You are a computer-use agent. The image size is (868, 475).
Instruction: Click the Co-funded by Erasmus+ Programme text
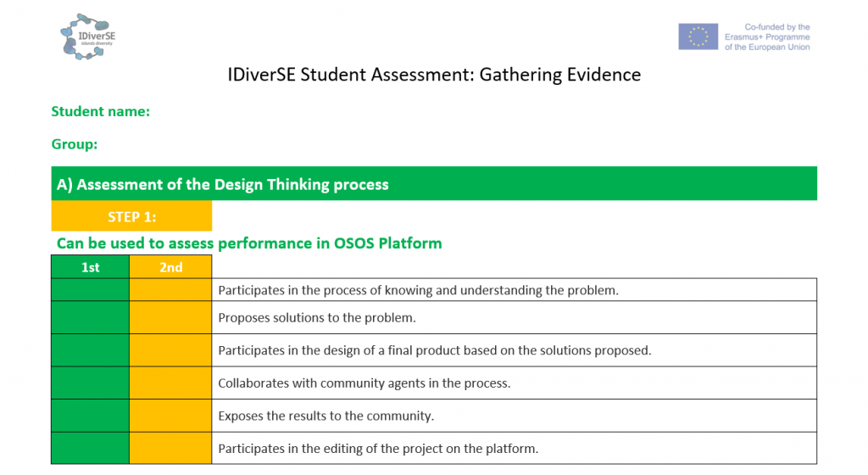click(766, 37)
